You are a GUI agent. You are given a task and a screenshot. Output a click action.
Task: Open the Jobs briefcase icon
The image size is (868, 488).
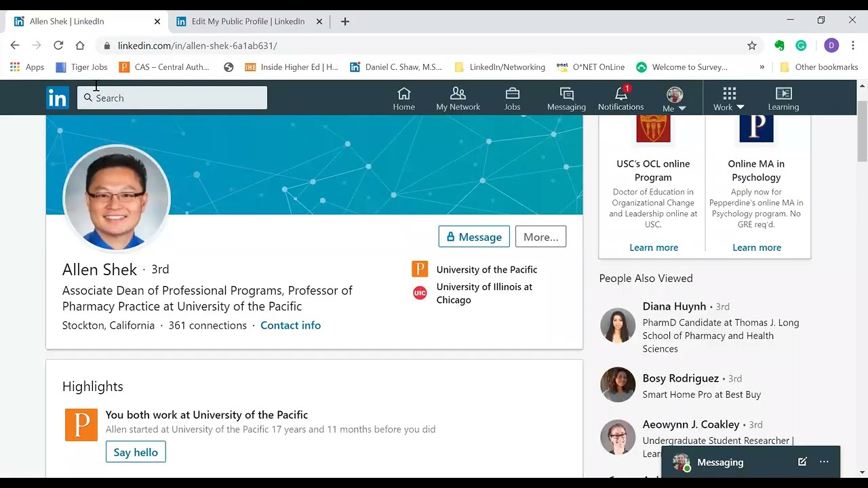(513, 98)
